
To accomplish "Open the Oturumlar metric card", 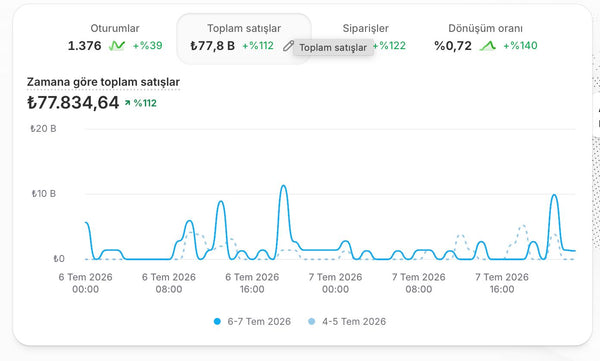I will click(x=115, y=38).
